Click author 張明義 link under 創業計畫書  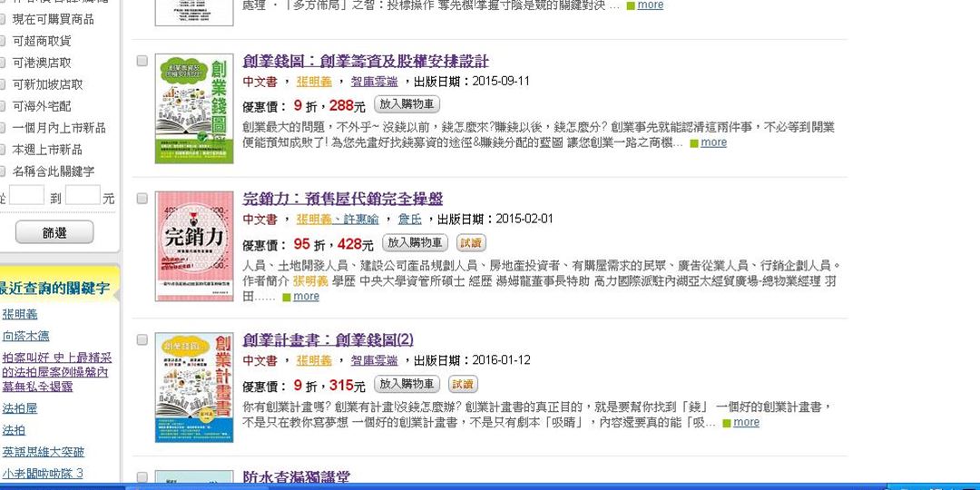click(x=314, y=360)
